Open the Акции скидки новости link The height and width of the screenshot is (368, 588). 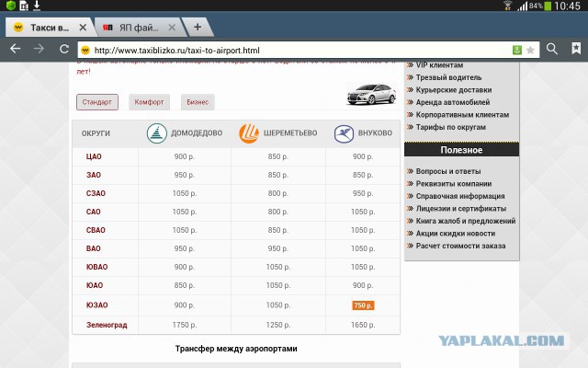(x=456, y=233)
